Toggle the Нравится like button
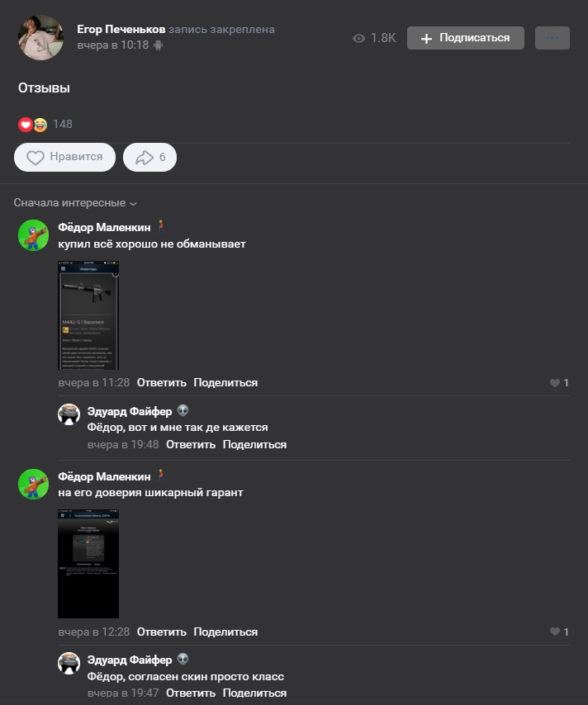The width and height of the screenshot is (588, 705). point(64,158)
